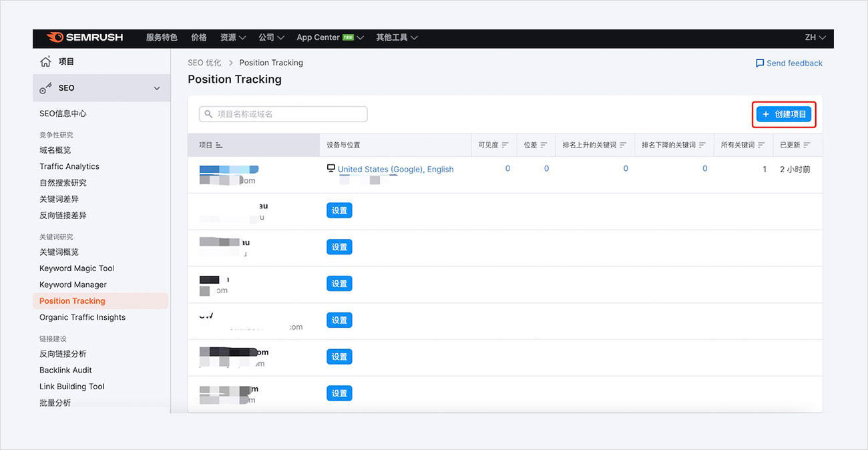Sort by 所有关键词 column icon
Image resolution: width=868 pixels, height=450 pixels.
(x=761, y=145)
